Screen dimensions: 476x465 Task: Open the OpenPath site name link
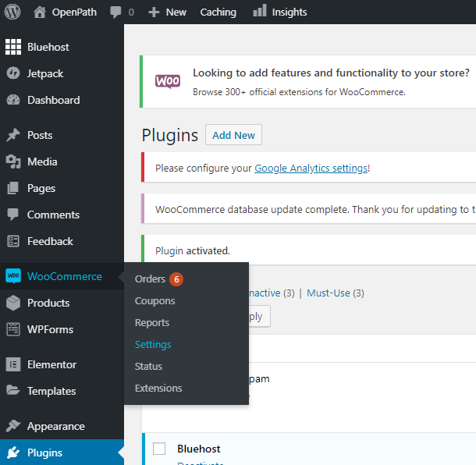tap(74, 12)
